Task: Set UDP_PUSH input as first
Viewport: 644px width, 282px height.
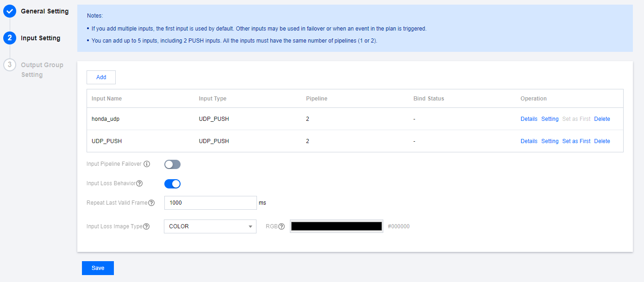Action: pos(576,141)
